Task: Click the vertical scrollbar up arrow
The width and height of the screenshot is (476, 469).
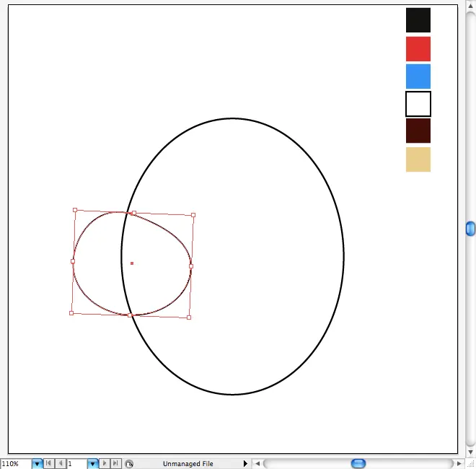Action: click(x=470, y=6)
